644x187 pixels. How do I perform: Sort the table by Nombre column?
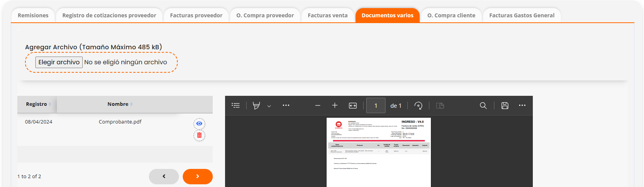[119, 104]
